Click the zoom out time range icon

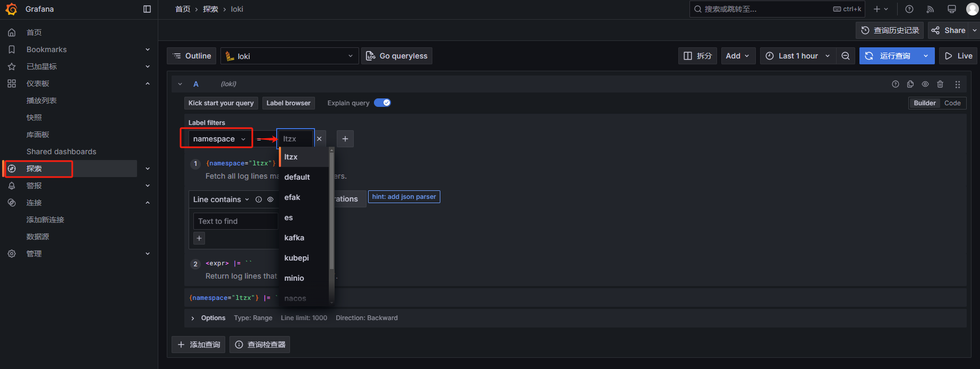tap(846, 56)
